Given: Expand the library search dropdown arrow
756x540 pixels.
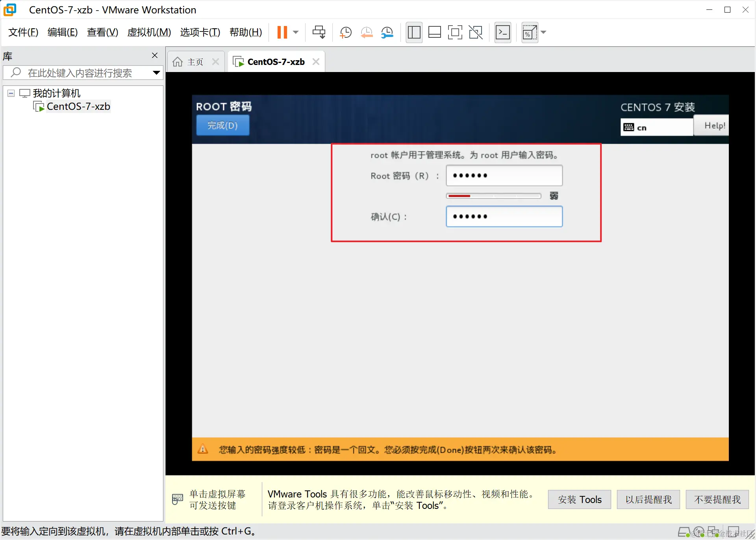Looking at the screenshot, I should click(156, 73).
